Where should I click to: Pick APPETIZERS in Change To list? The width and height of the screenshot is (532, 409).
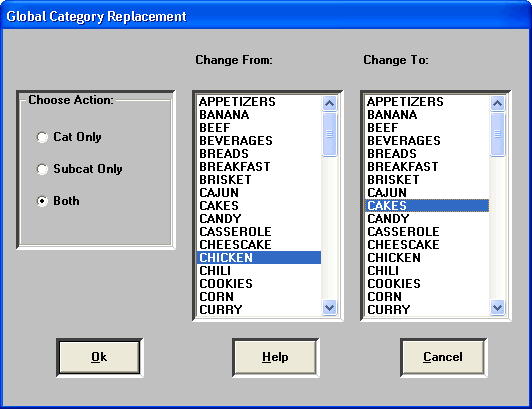[x=427, y=101]
